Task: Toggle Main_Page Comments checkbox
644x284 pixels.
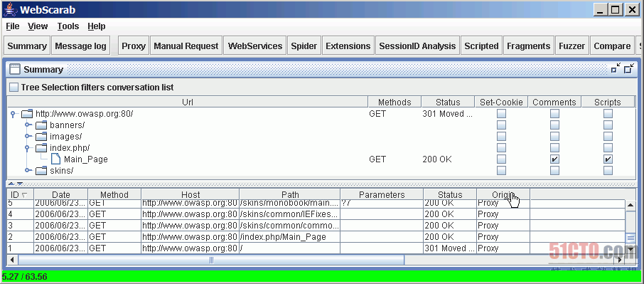Action: click(554, 159)
